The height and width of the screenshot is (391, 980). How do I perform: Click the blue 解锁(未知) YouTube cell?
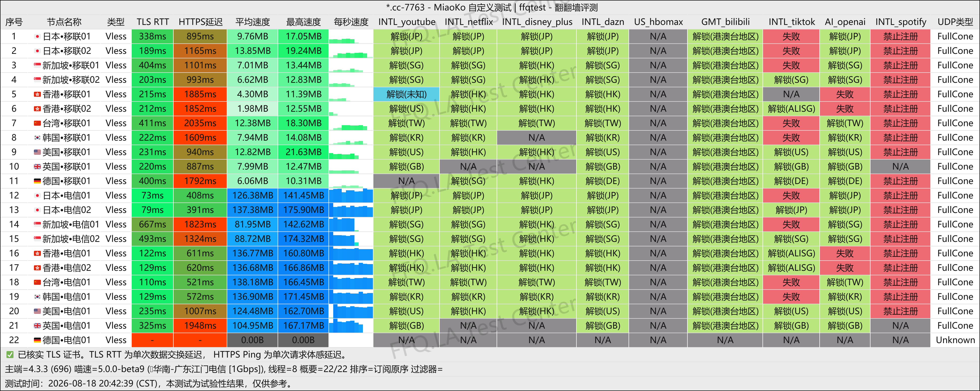click(406, 94)
